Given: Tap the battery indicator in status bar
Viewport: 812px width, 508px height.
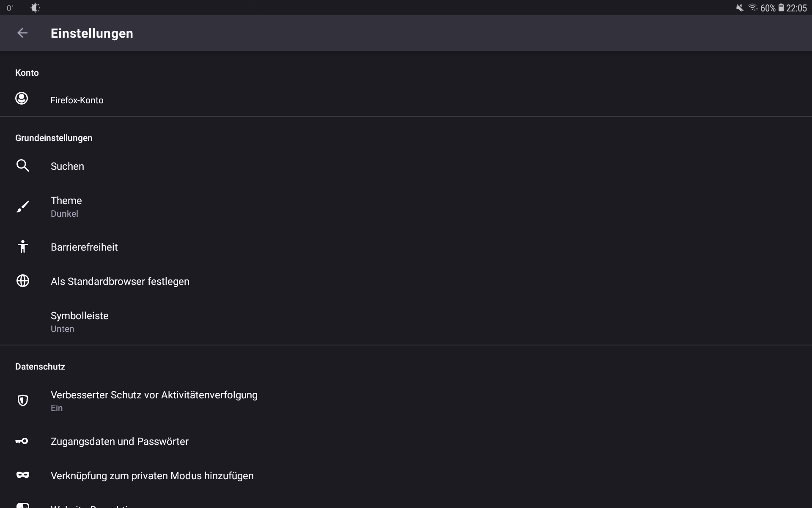Looking at the screenshot, I should 781,8.
